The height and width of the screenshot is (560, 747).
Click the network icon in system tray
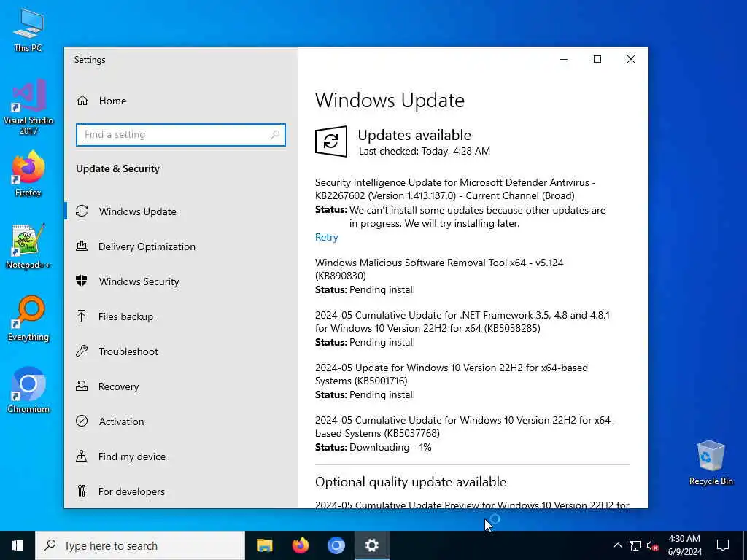[635, 545]
